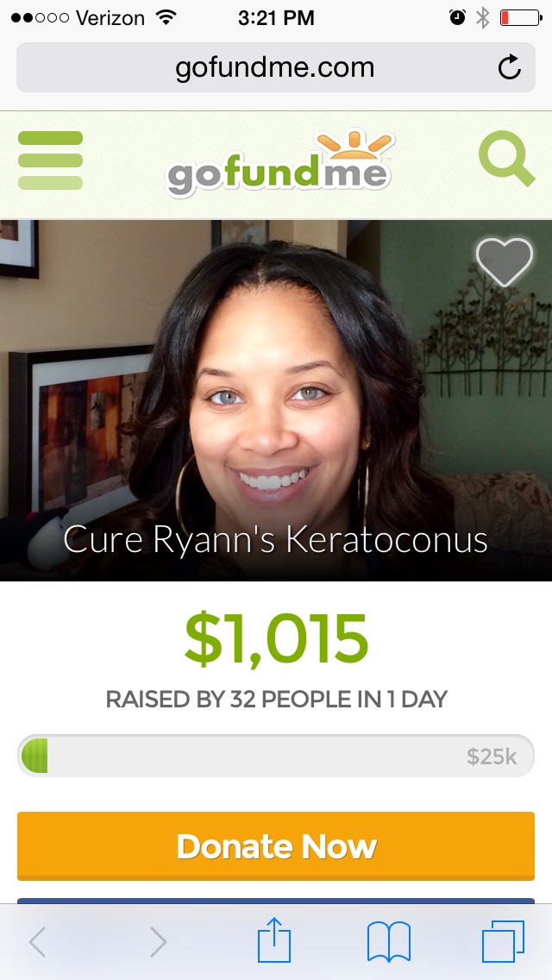
Task: Open the Safari bookmarks book icon
Action: click(x=388, y=942)
